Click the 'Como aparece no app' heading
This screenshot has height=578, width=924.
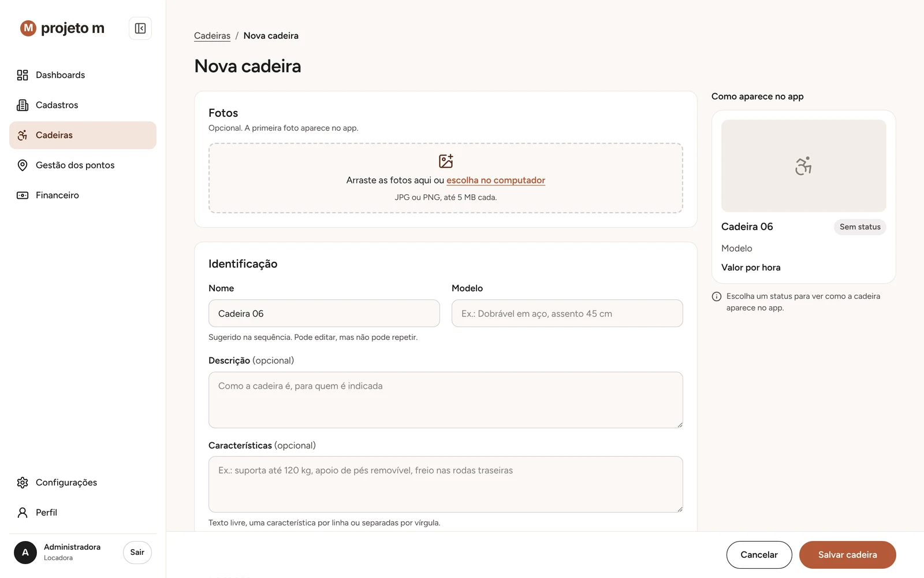pos(758,97)
